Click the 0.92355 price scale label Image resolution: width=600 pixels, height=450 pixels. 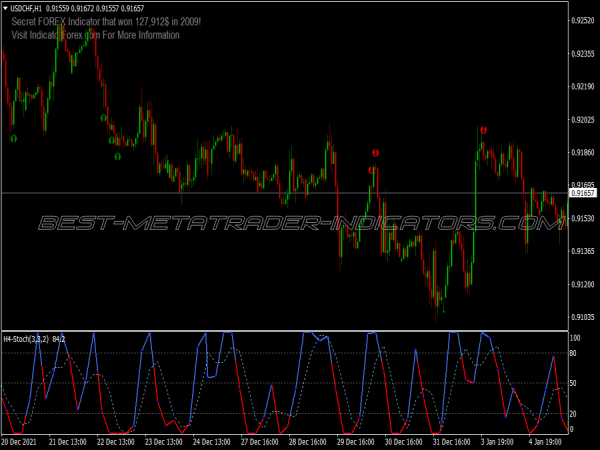583,54
